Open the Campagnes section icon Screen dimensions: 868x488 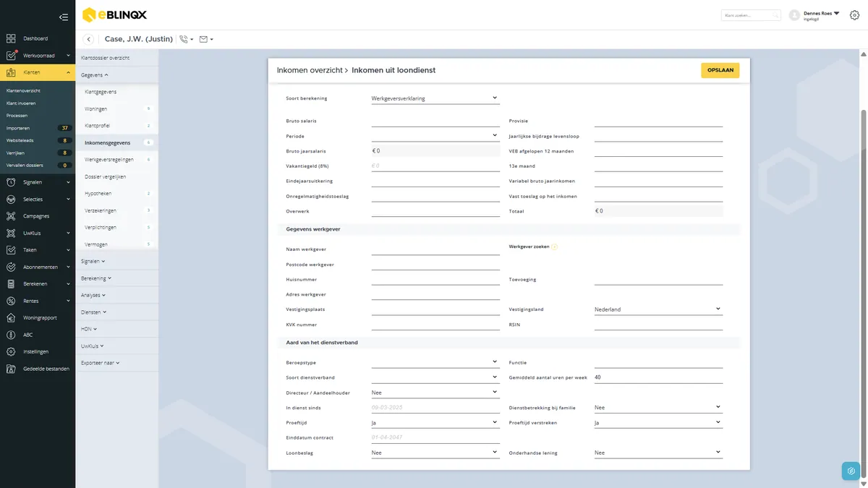point(11,216)
